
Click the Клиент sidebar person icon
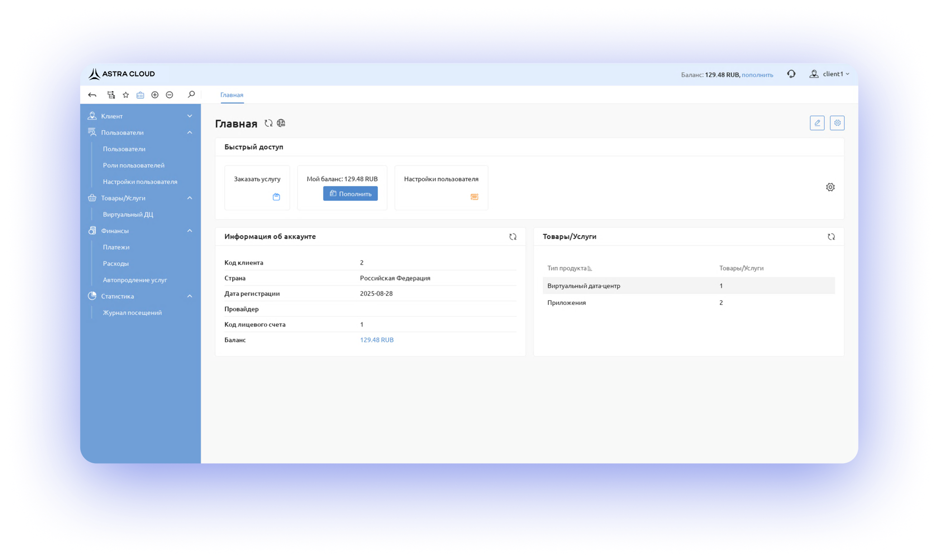click(x=92, y=116)
